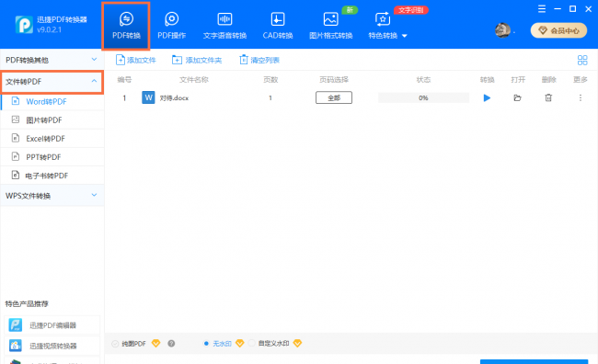Open 会员中心 member center
Image resolution: width=598 pixels, height=364 pixels.
pos(558,30)
